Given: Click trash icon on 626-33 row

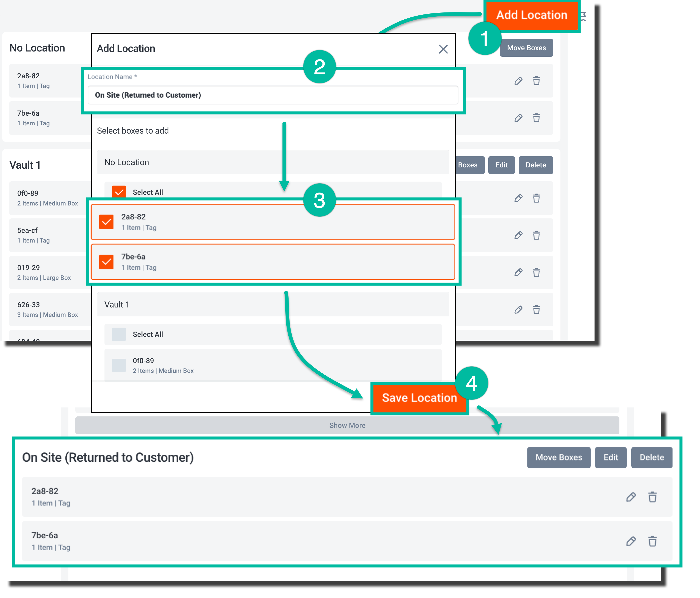Looking at the screenshot, I should click(536, 310).
